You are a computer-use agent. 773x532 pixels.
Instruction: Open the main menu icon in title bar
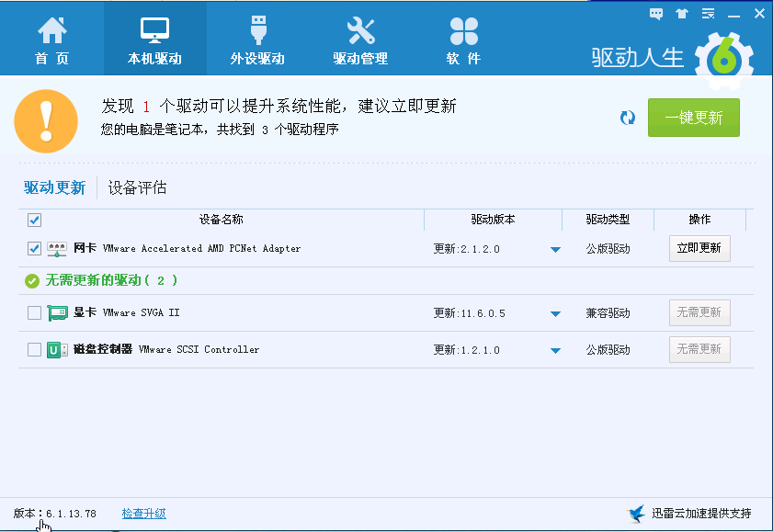pyautogui.click(x=709, y=14)
